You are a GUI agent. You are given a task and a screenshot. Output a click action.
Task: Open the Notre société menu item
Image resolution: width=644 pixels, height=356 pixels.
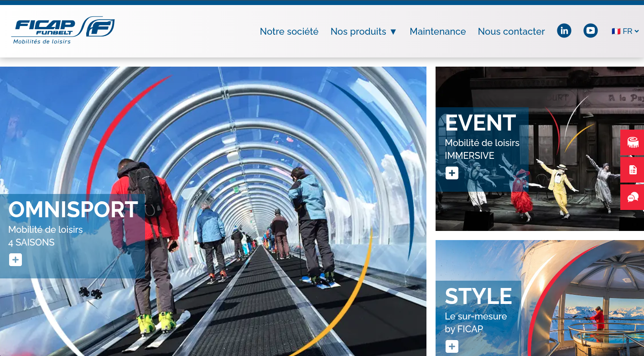(289, 31)
